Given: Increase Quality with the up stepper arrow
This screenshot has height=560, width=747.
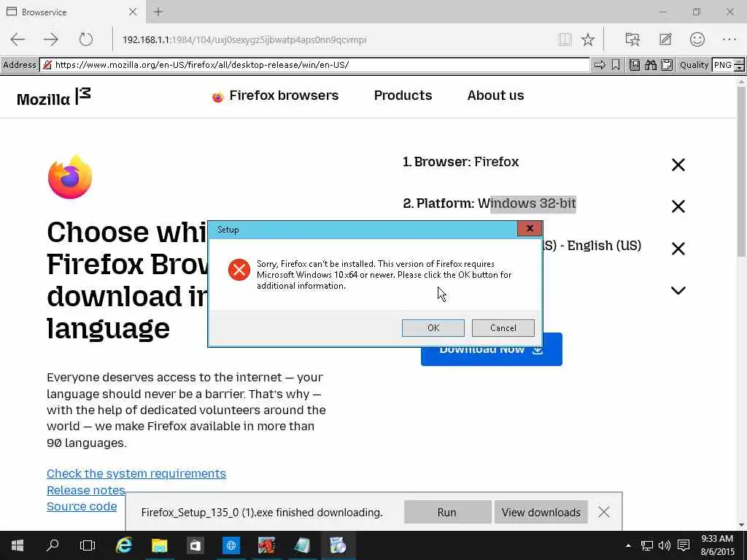Looking at the screenshot, I should click(x=740, y=61).
